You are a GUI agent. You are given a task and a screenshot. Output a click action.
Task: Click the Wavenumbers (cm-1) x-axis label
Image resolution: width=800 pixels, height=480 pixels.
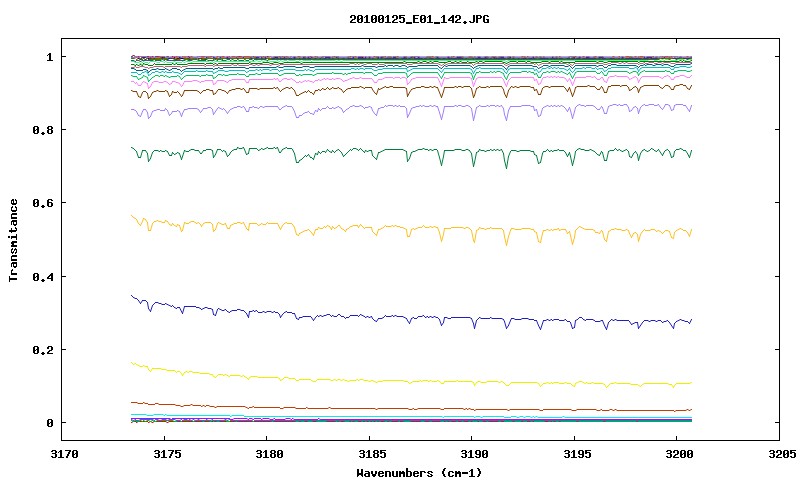[x=419, y=473]
